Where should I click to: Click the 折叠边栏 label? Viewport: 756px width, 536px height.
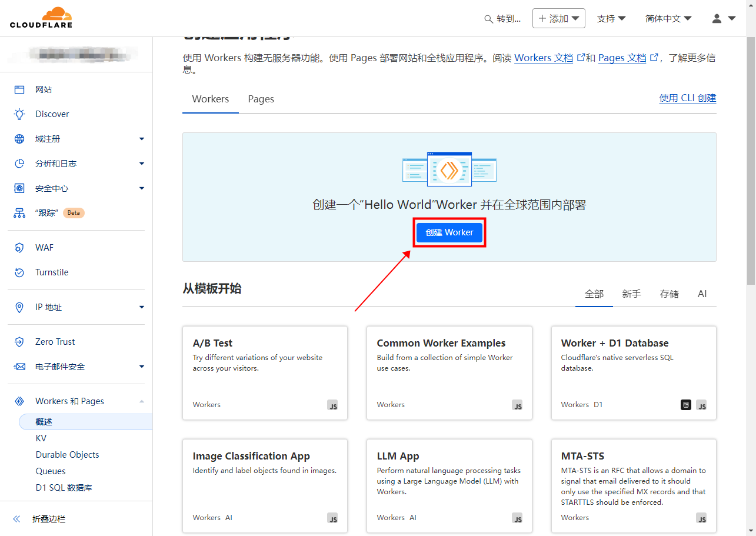(49, 519)
